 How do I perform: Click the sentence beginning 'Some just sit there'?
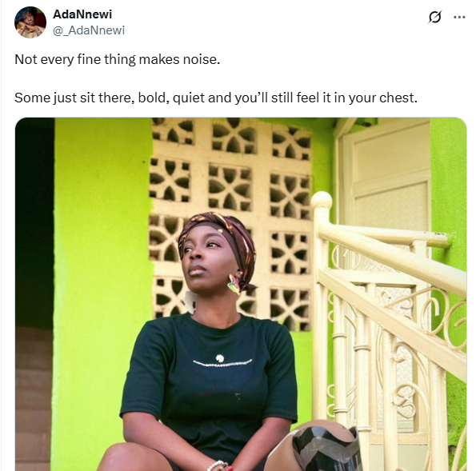tap(216, 98)
